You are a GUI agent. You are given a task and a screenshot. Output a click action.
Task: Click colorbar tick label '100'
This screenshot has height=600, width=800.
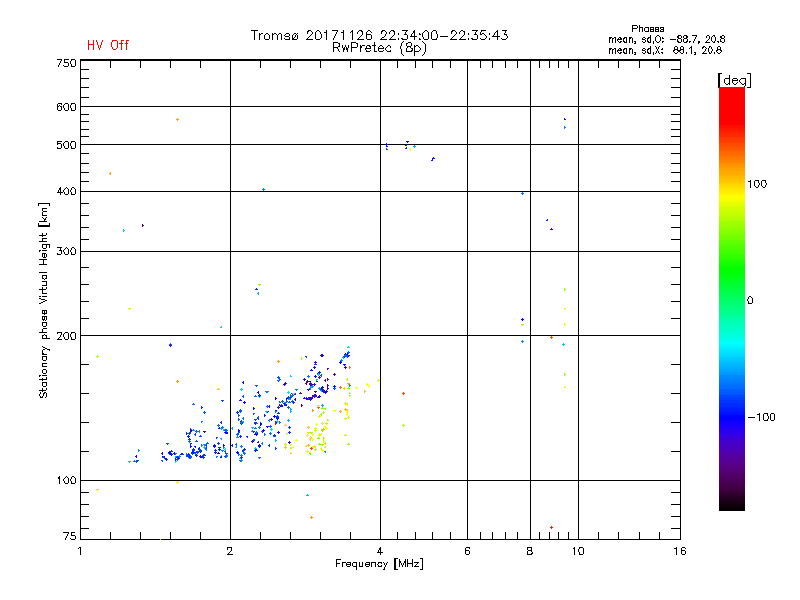(757, 184)
